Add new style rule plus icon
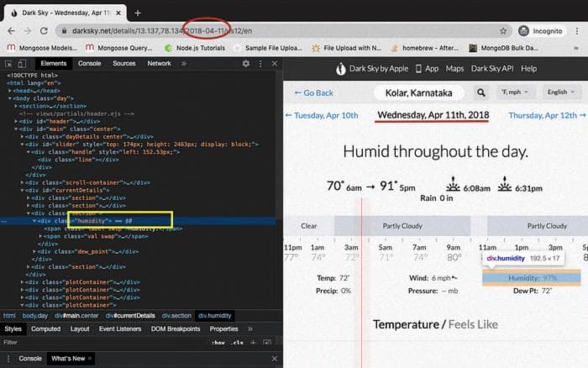The width and height of the screenshot is (588, 368). [253, 343]
